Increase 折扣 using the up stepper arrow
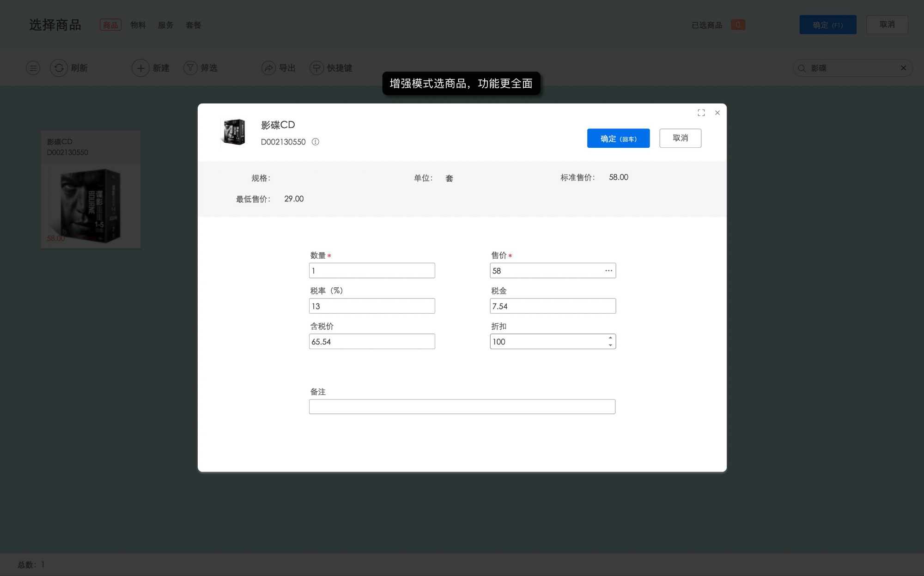 610,338
